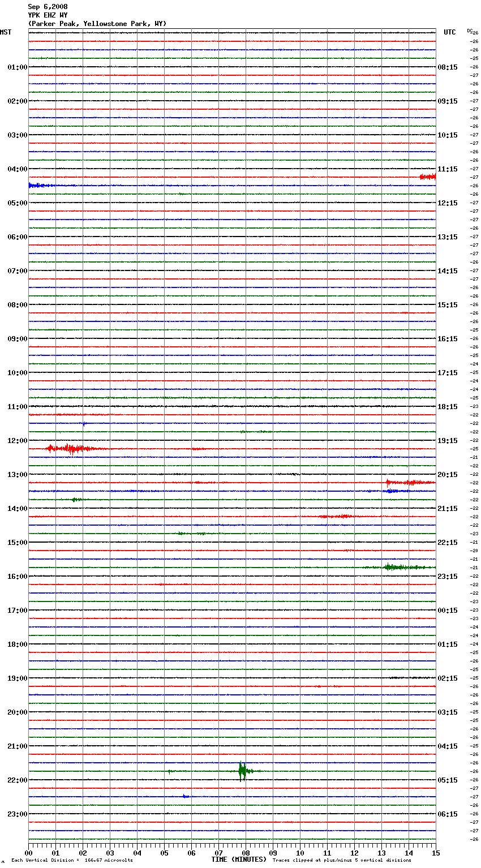Select the 15:00 MST time label
Screen dimensions: 481x868
coord(18,543)
